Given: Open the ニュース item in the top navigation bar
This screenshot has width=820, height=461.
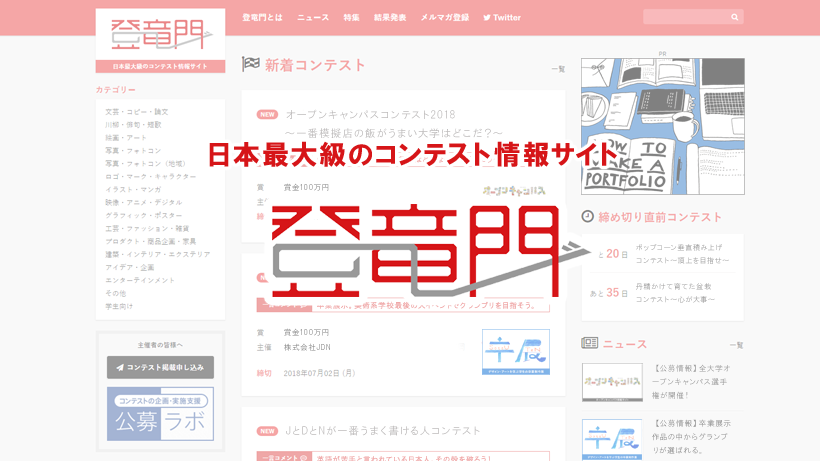Looking at the screenshot, I should click(x=313, y=17).
